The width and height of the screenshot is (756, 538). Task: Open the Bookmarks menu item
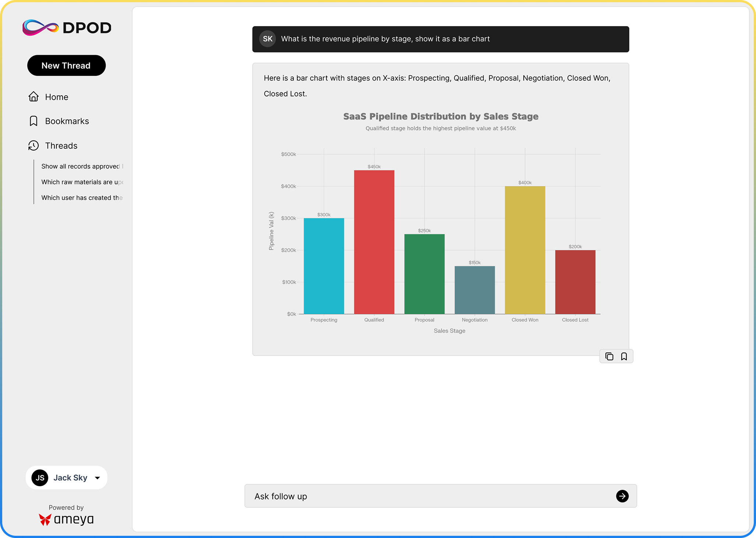pyautogui.click(x=67, y=121)
